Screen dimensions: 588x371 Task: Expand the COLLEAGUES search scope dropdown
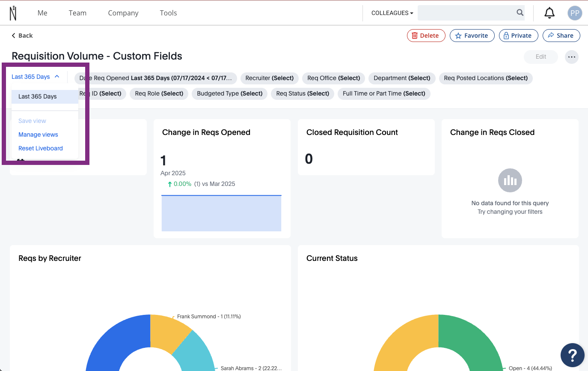392,13
